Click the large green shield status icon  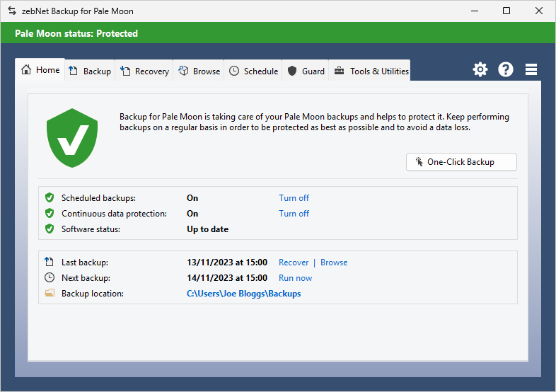[x=72, y=138]
